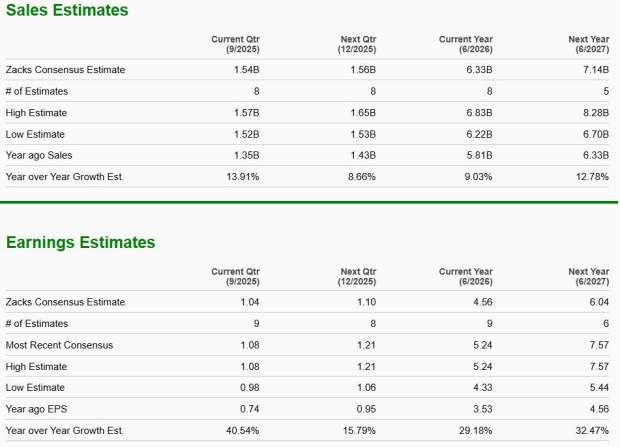620x447 pixels.
Task: Click the 32.47% earnings growth value
Action: click(x=592, y=431)
